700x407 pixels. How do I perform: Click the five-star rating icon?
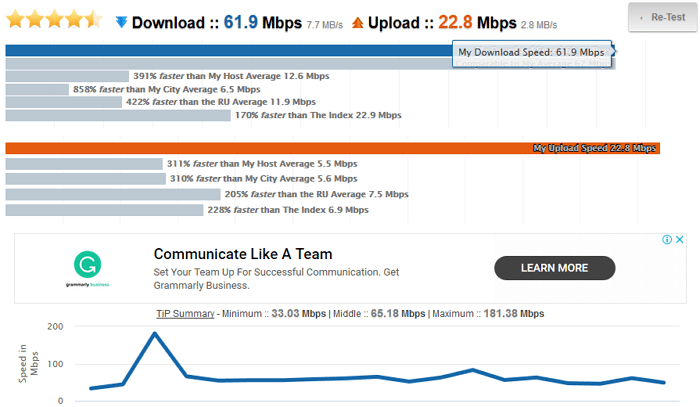coord(54,20)
